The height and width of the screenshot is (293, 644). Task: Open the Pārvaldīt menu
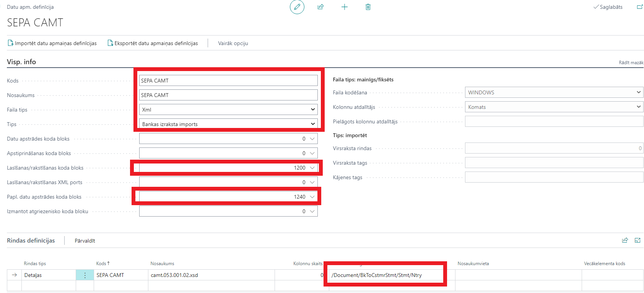[x=85, y=241]
